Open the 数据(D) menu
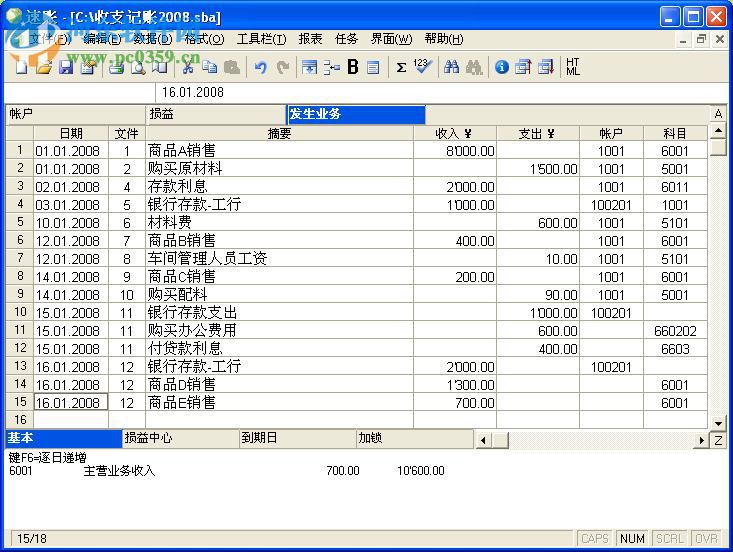The width and height of the screenshot is (733, 552). pos(153,39)
